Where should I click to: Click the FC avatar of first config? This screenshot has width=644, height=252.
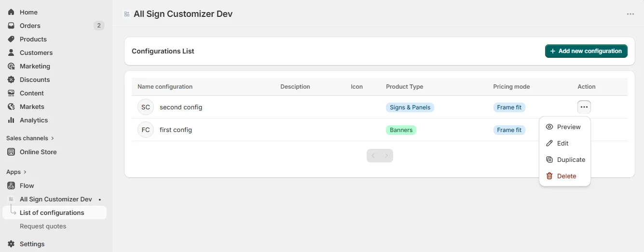146,130
